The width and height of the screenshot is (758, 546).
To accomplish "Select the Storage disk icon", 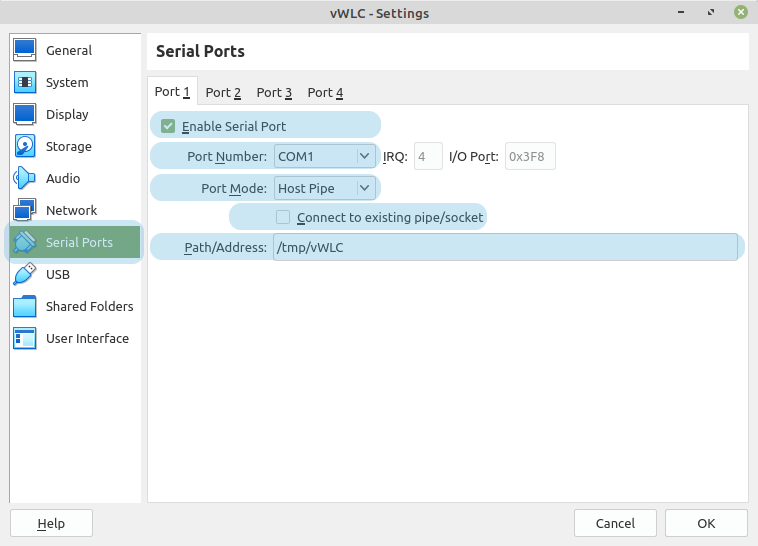I will 25,146.
